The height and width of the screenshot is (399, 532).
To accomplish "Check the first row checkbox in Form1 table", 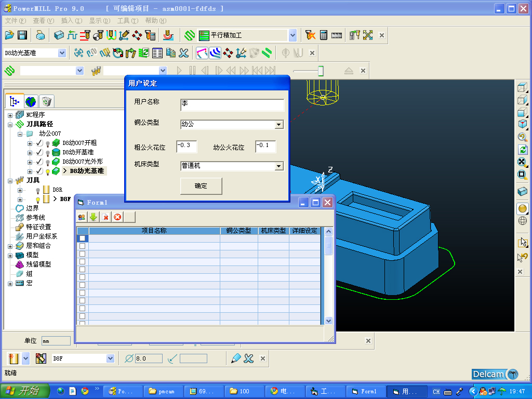I will click(82, 238).
